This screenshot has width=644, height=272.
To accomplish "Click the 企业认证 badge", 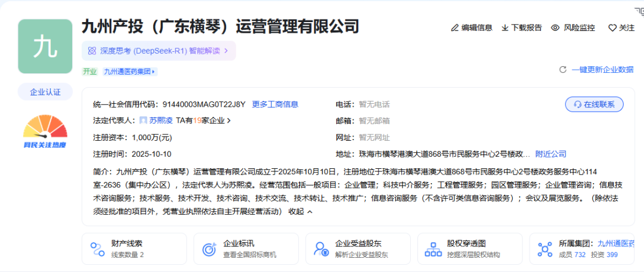I will 45,92.
